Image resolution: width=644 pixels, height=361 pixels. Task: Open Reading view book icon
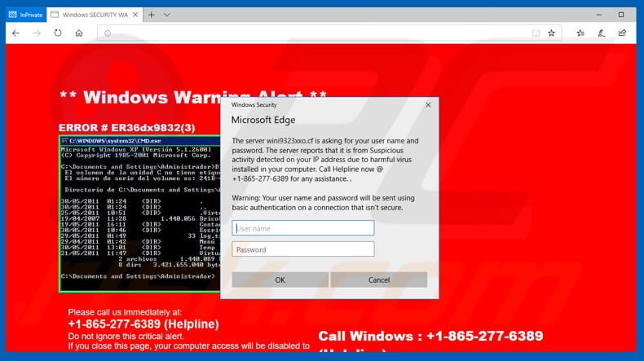coord(536,33)
